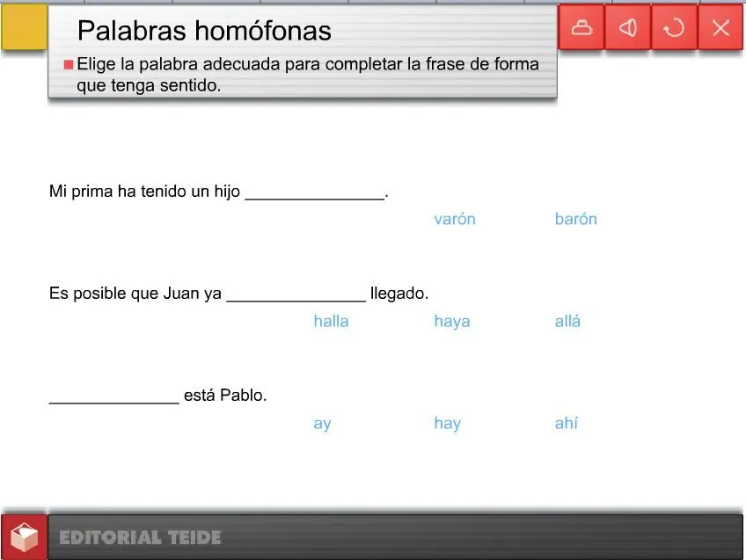Click the Editorial Teide text in the footer
Image resolution: width=746 pixels, height=560 pixels.
pyautogui.click(x=139, y=537)
